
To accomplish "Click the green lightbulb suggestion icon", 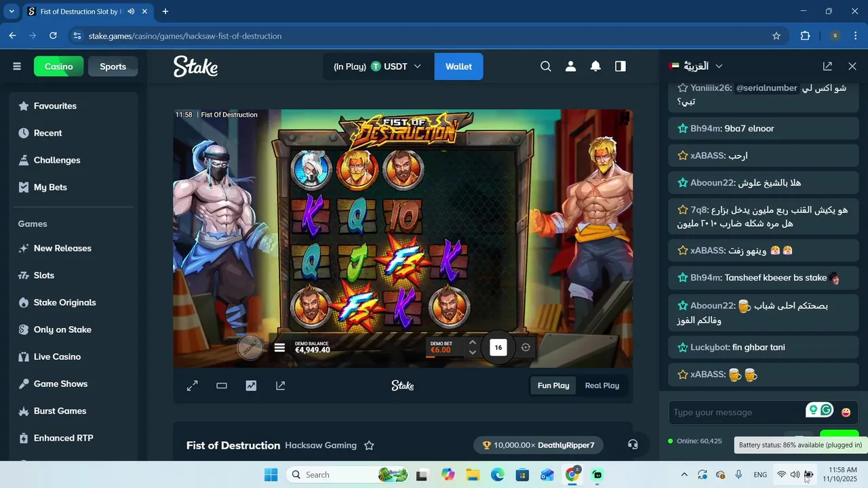I will pyautogui.click(x=813, y=409).
